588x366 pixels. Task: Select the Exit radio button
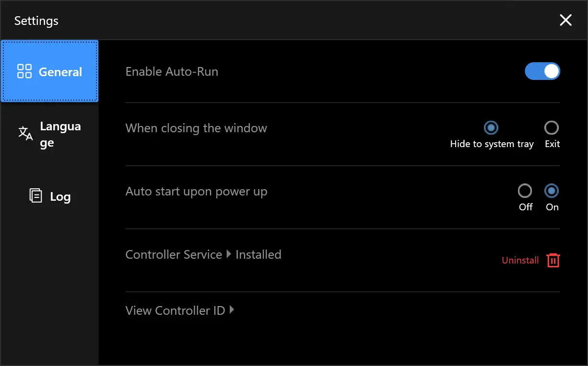[x=552, y=128]
